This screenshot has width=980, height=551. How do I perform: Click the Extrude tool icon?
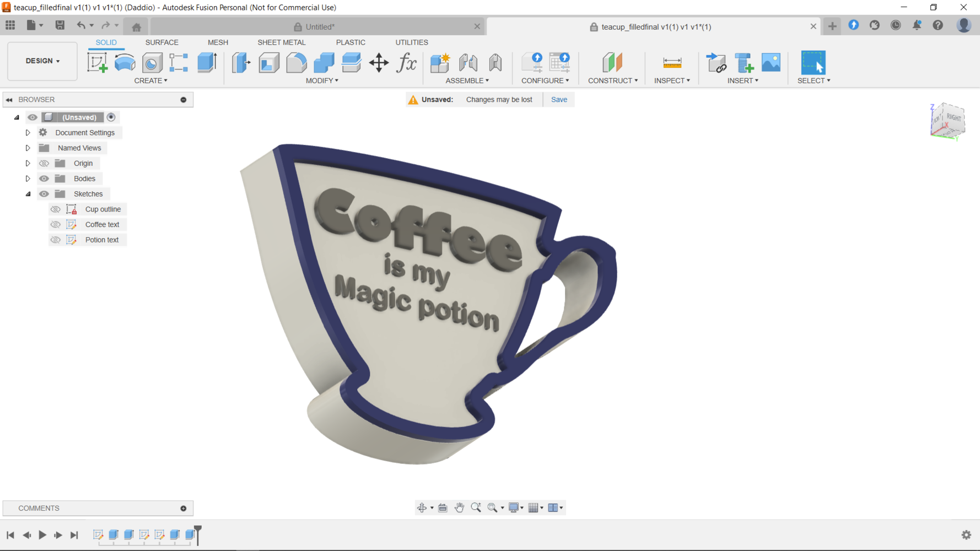click(207, 63)
